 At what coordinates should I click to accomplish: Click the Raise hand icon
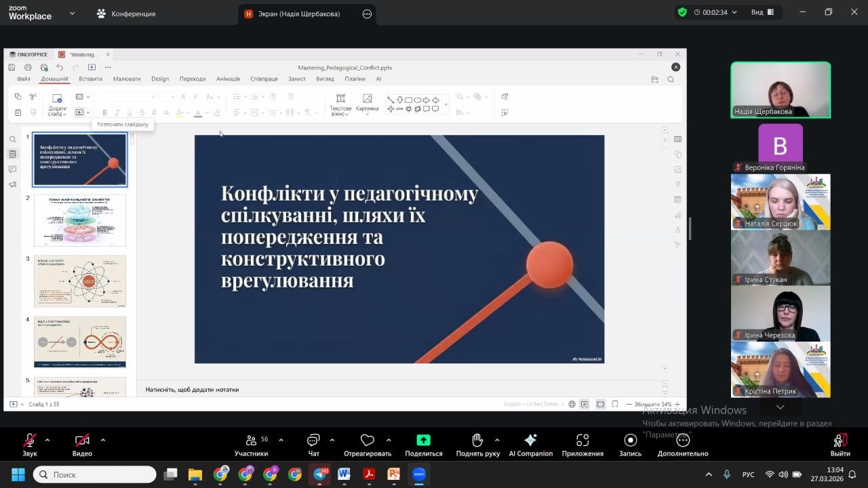coord(477,445)
